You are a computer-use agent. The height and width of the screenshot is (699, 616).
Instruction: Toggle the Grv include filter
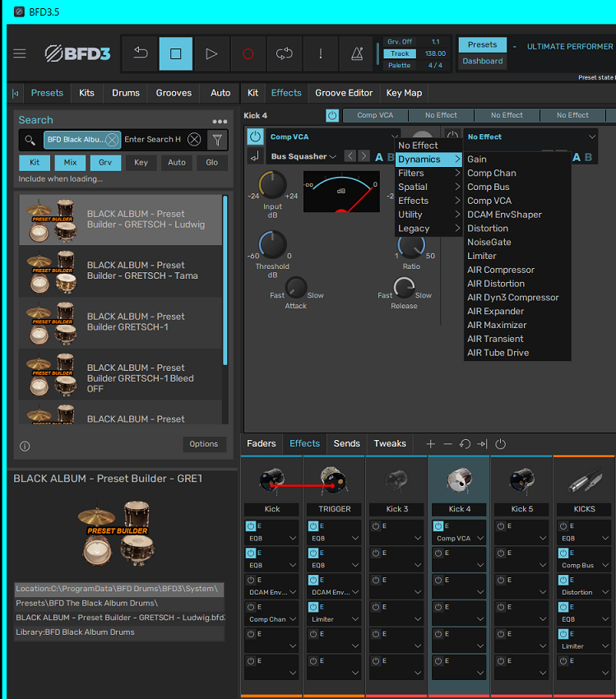point(105,163)
